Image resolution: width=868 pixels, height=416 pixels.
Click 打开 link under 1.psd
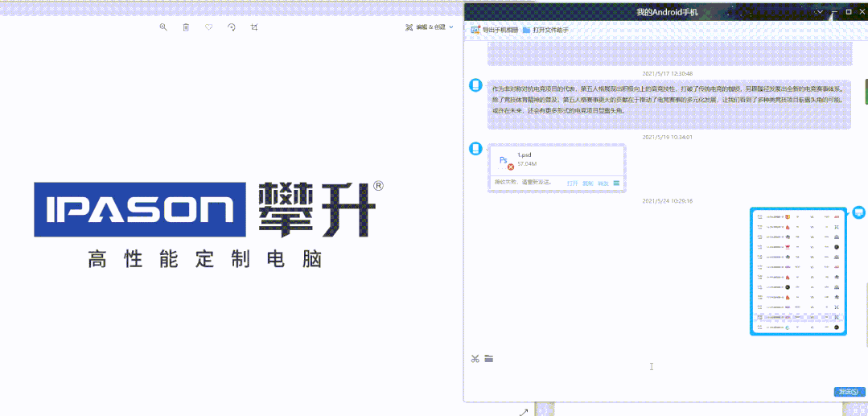[x=572, y=183]
